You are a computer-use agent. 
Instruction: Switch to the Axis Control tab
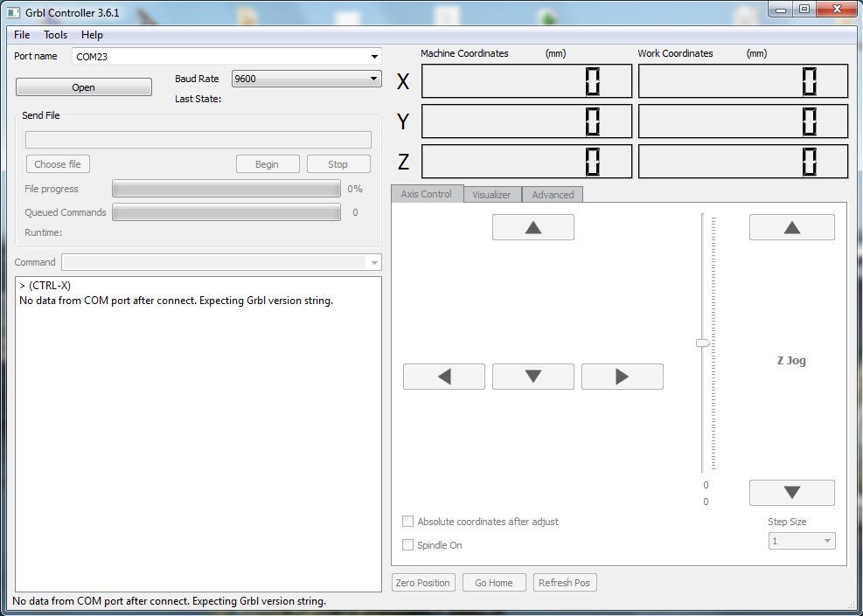(x=427, y=194)
